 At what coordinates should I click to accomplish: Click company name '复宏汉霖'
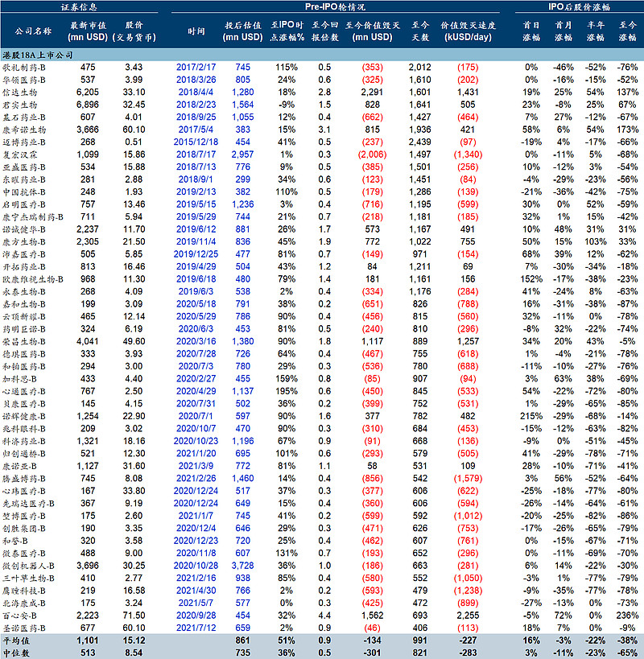pyautogui.click(x=20, y=154)
